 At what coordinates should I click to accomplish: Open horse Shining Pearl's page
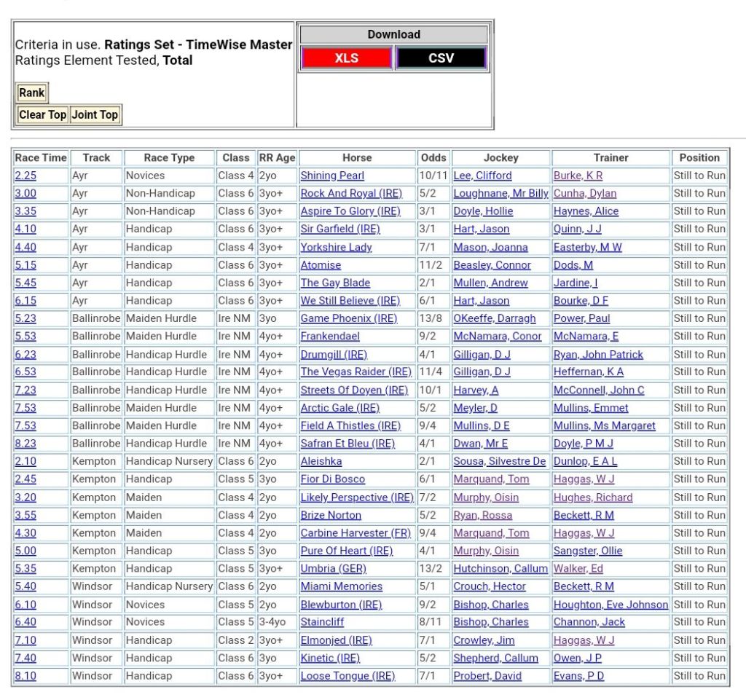(332, 176)
